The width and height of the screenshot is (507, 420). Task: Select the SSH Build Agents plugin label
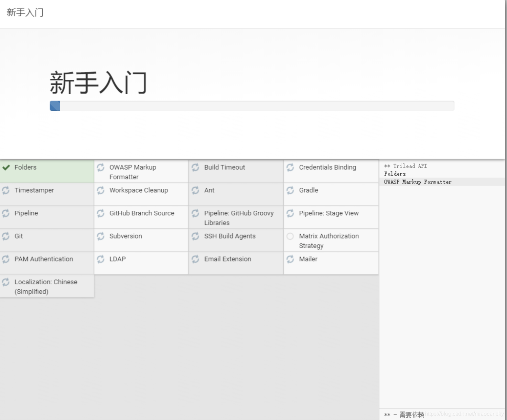point(230,236)
